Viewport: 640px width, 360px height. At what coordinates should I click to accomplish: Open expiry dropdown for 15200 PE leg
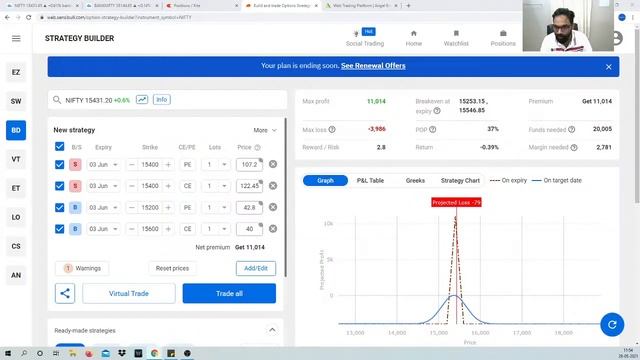(x=103, y=207)
